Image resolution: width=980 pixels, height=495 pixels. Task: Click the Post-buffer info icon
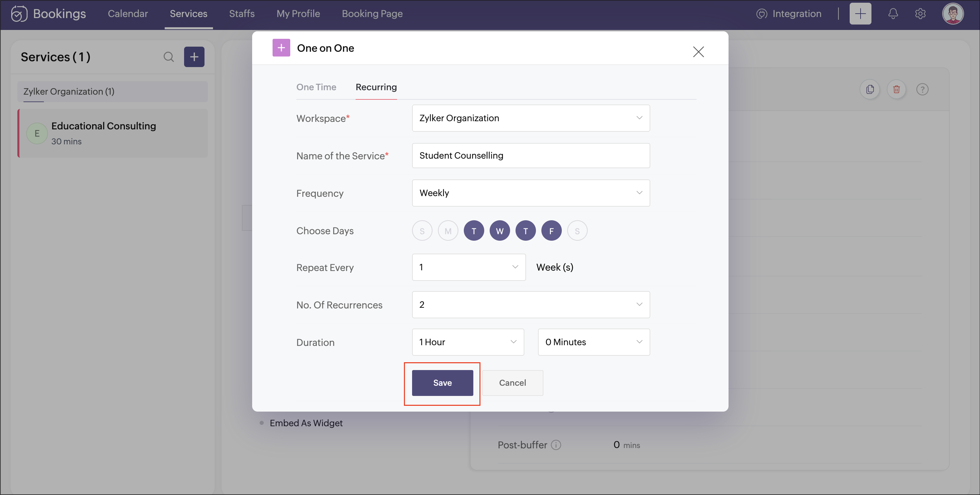(x=556, y=445)
